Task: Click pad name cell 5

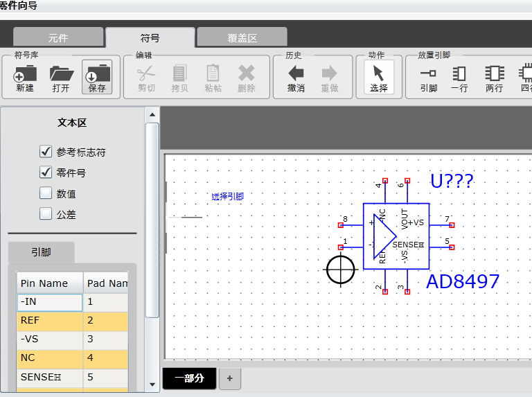Action: point(106,378)
